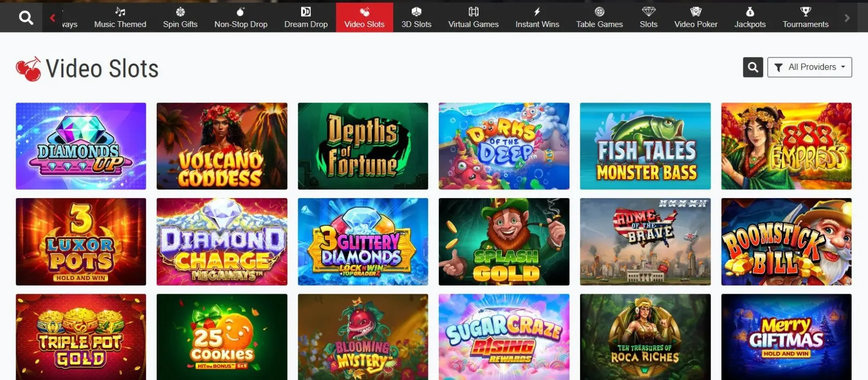The height and width of the screenshot is (380, 868).
Task: Open the 3D Slots category
Action: pos(416,18)
